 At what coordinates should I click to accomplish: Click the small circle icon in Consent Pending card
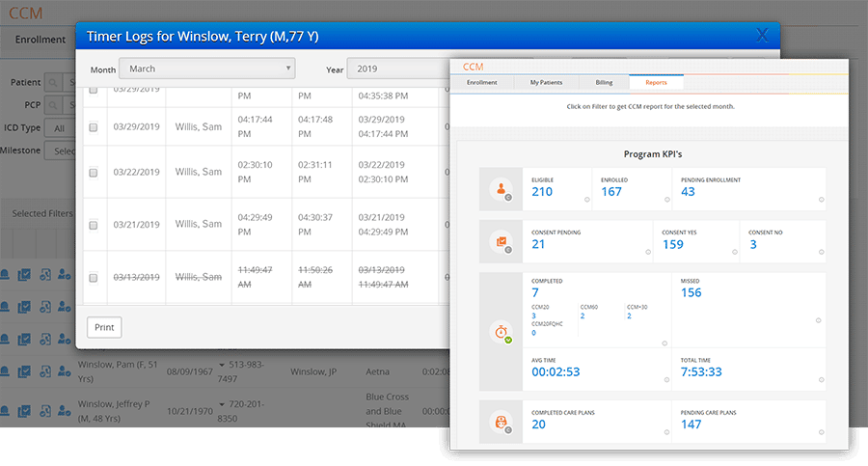(648, 252)
